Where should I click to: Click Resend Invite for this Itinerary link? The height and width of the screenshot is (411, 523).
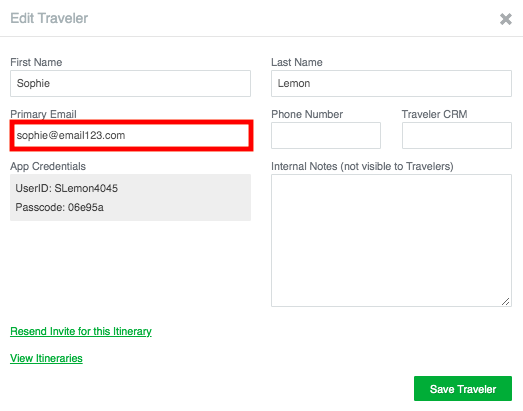(81, 331)
